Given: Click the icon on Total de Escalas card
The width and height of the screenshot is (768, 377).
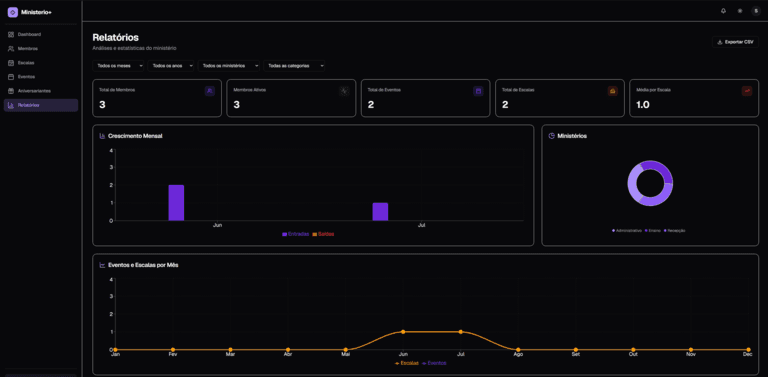Looking at the screenshot, I should [x=613, y=91].
